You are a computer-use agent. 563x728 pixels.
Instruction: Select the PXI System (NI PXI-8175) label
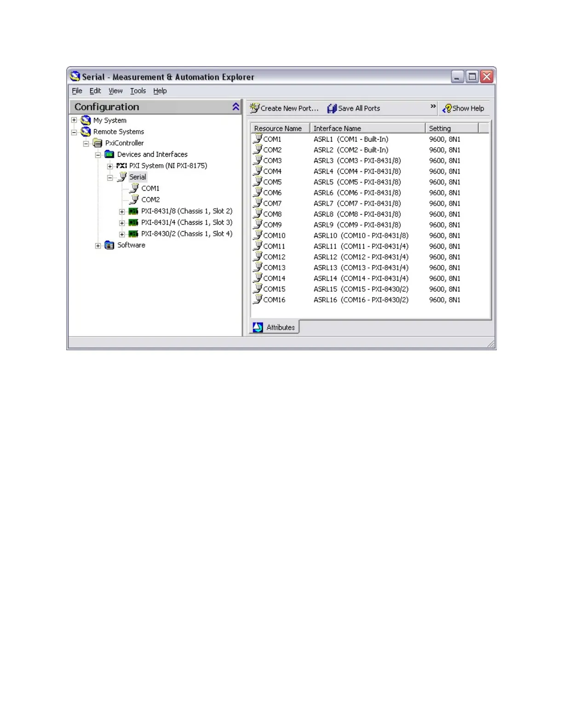168,166
